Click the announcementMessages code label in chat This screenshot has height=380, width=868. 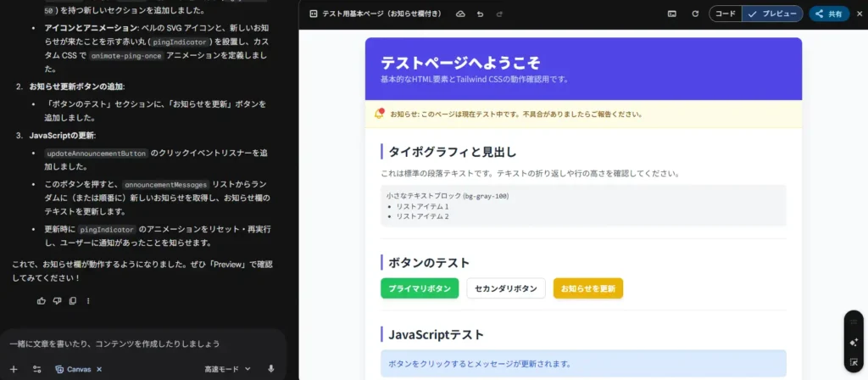tap(166, 184)
